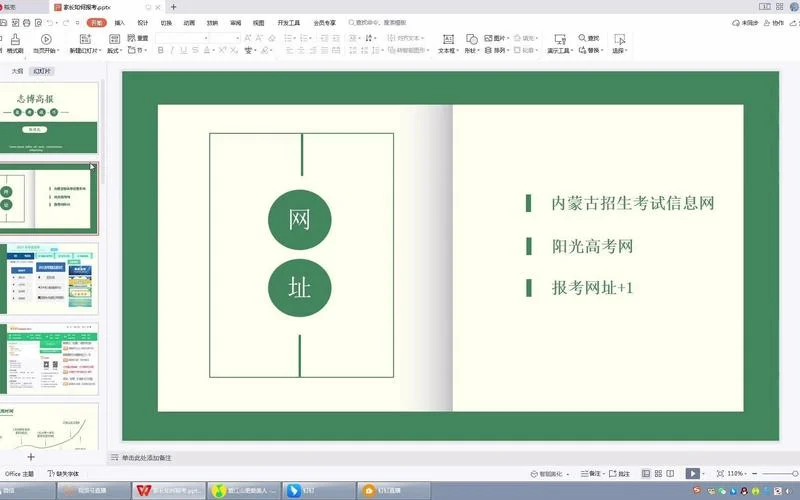Adjust the zoom slider handle
This screenshot has width=800, height=500.
pyautogui.click(x=796, y=474)
